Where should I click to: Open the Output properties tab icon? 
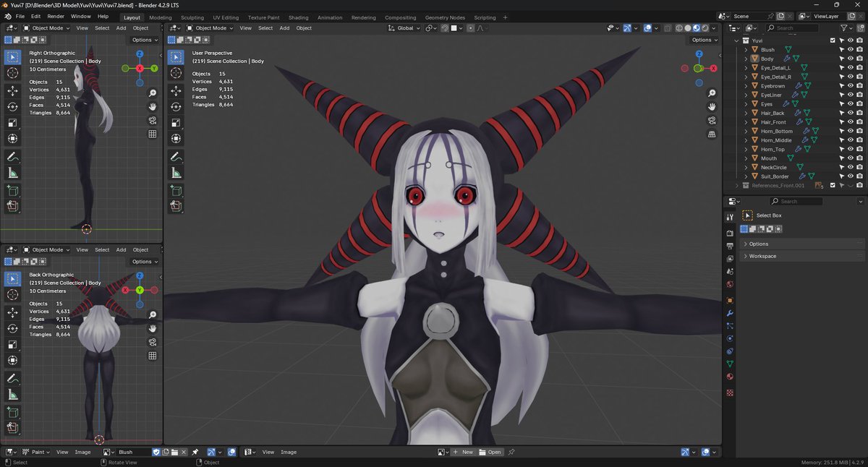click(x=730, y=247)
